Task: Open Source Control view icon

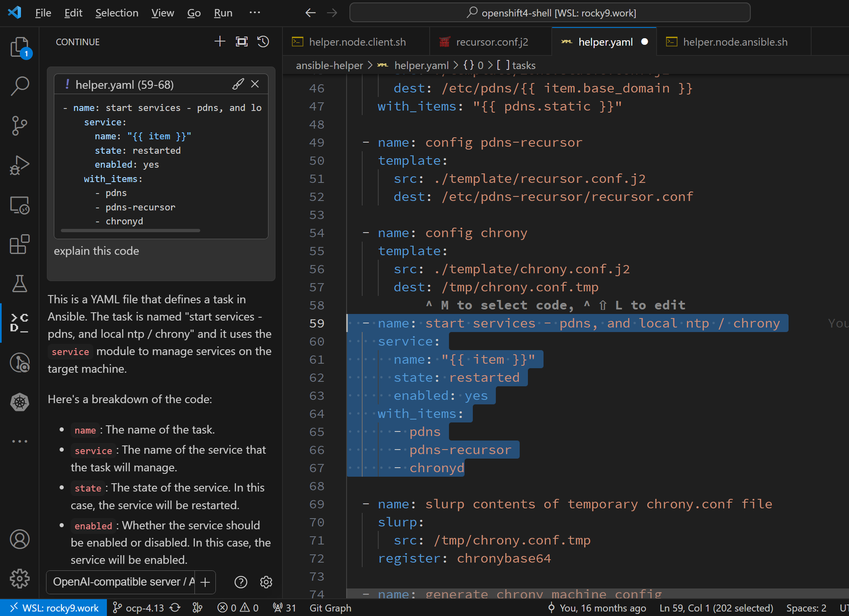Action: [19, 126]
